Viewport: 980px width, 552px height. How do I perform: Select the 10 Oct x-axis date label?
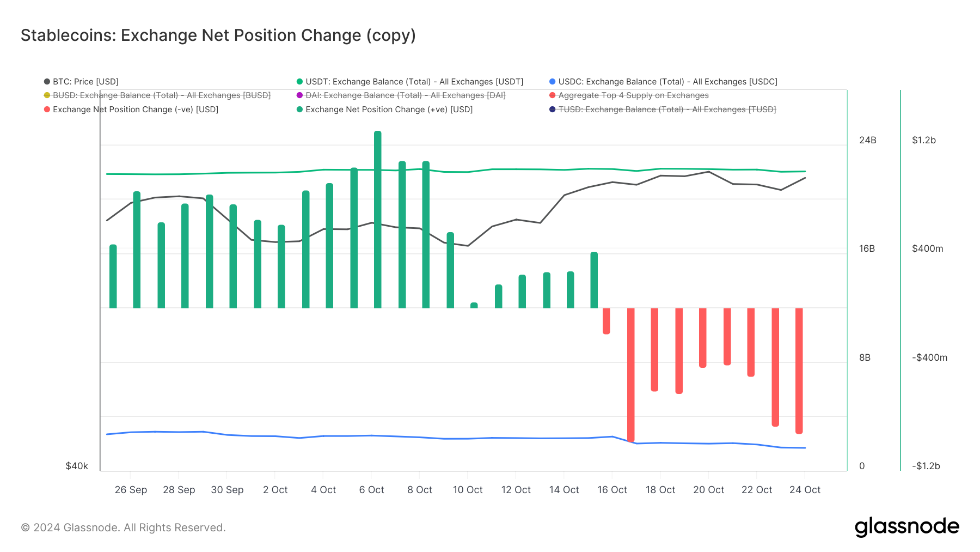pos(468,490)
